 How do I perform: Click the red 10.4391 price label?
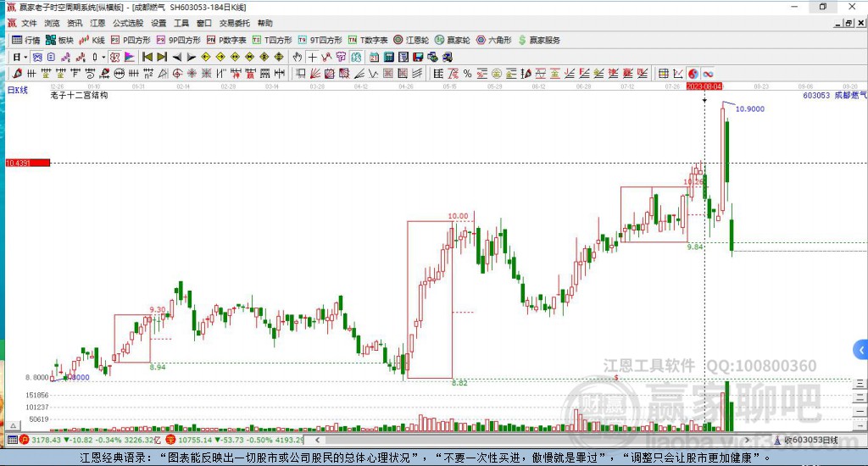point(28,163)
